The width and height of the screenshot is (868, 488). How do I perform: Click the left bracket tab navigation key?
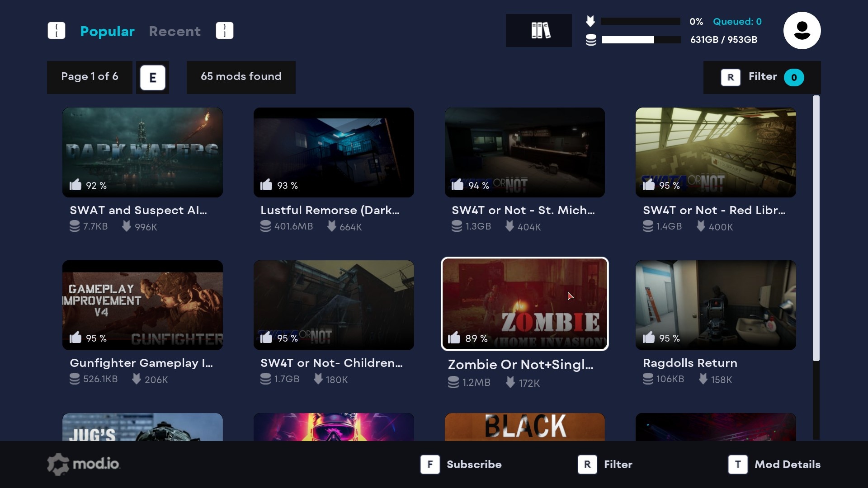[57, 31]
